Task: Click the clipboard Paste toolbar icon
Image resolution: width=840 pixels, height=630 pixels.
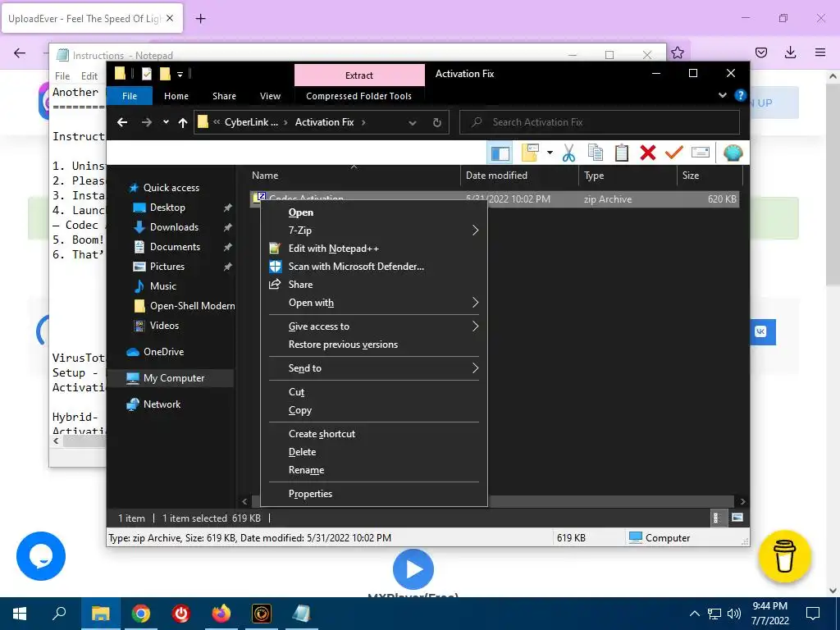Action: (x=622, y=153)
